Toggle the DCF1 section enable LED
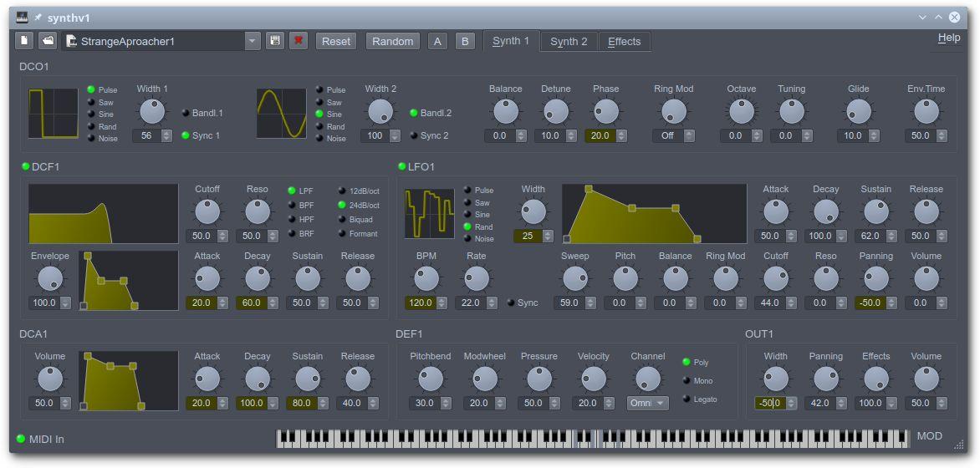This screenshot has height=468, width=980. 26,166
